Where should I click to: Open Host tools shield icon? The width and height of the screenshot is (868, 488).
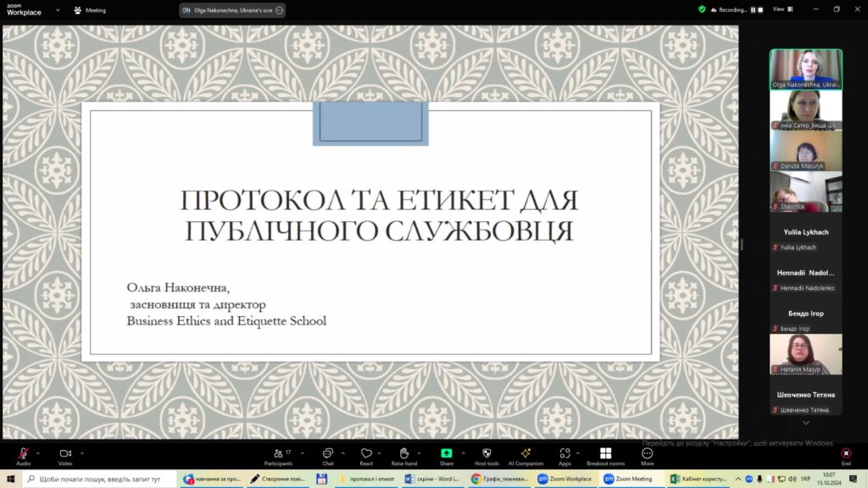tap(487, 456)
